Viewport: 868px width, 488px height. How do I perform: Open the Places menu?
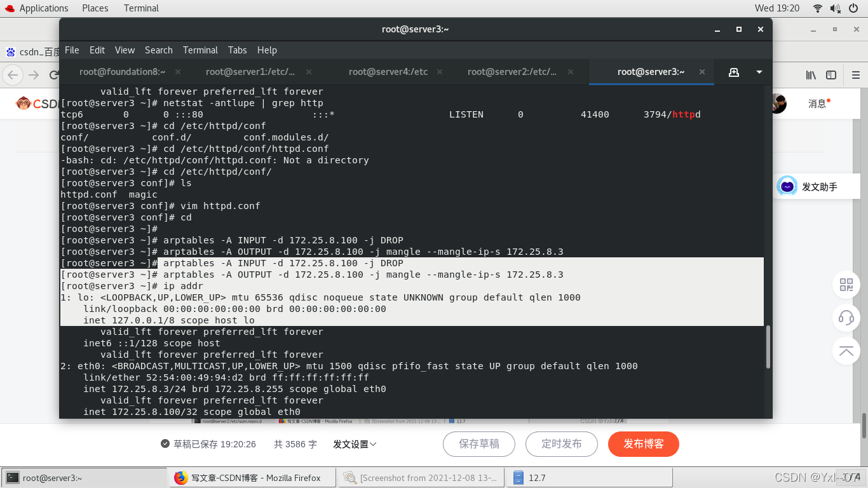pyautogui.click(x=95, y=8)
